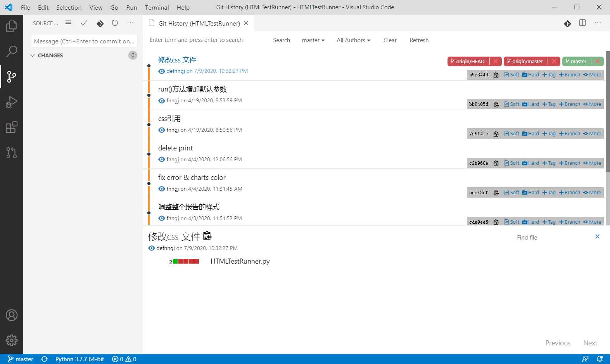Click the search term input field

[x=207, y=40]
